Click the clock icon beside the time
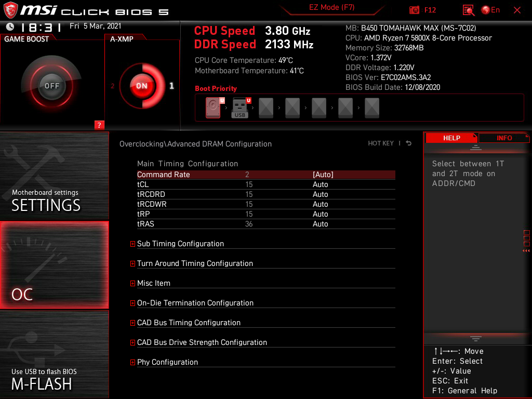Viewport: 532px width, 399px height. tap(10, 26)
